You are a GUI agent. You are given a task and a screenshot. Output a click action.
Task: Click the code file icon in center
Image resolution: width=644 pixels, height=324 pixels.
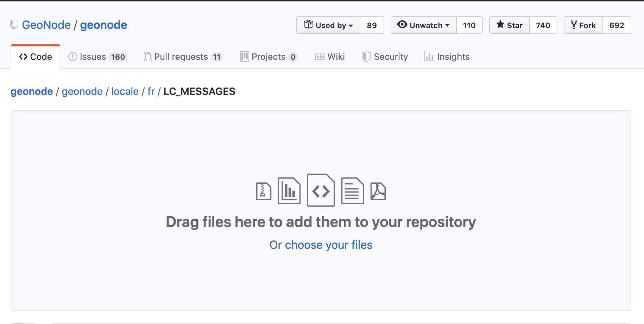[321, 190]
